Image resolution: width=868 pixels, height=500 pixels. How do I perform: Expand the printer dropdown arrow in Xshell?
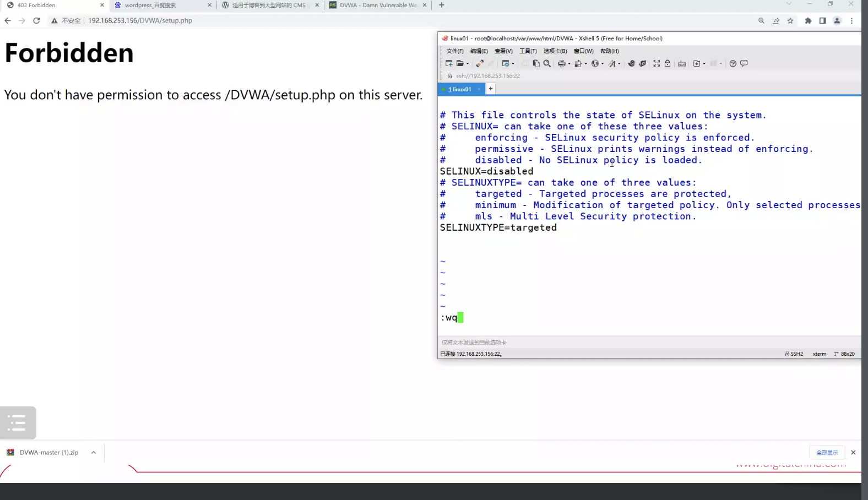click(x=569, y=64)
